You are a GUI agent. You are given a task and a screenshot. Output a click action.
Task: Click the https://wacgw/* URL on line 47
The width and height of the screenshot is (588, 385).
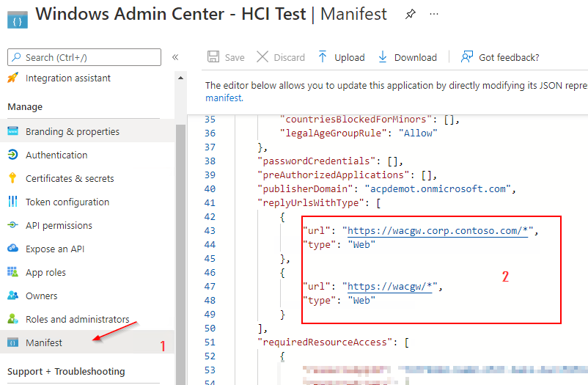click(x=389, y=287)
